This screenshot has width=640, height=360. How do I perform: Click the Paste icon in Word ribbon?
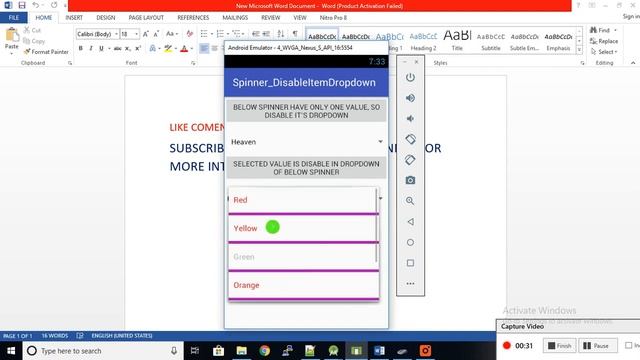click(x=11, y=35)
